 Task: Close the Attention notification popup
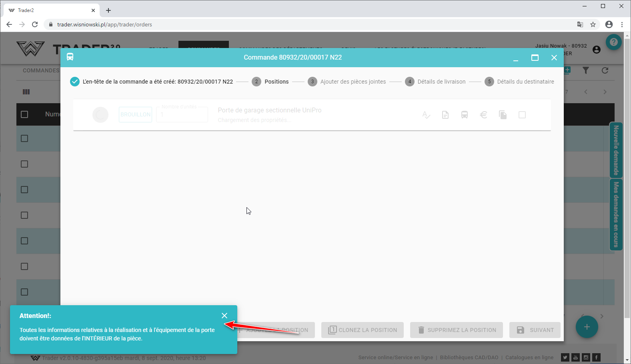(224, 316)
